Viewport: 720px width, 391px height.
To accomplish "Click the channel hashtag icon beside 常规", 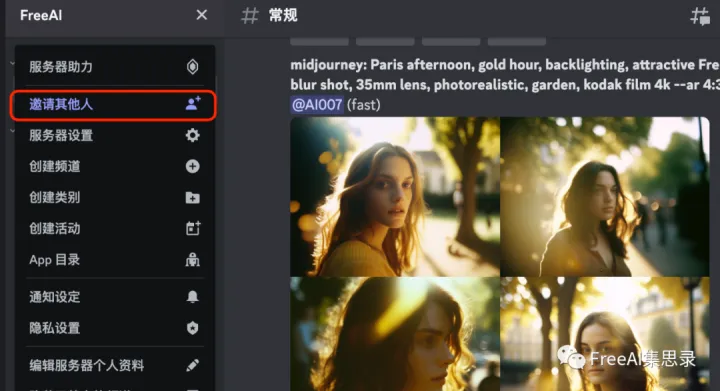I will [x=250, y=16].
